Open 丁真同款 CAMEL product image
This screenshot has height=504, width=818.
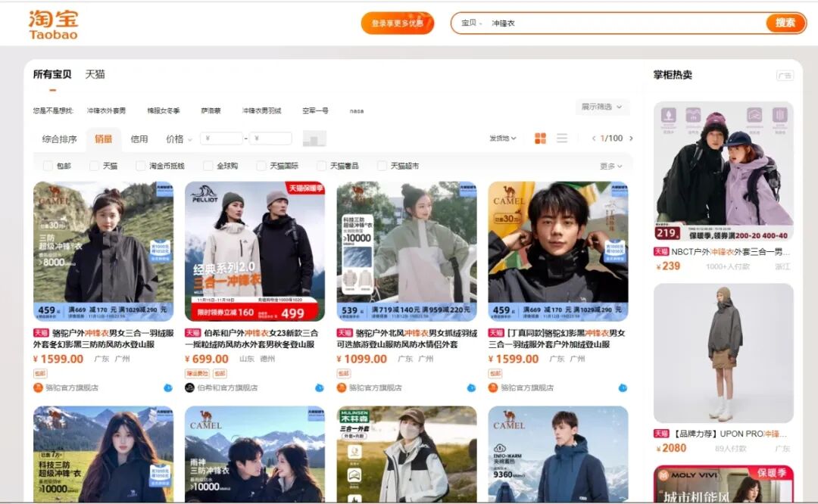tap(558, 251)
